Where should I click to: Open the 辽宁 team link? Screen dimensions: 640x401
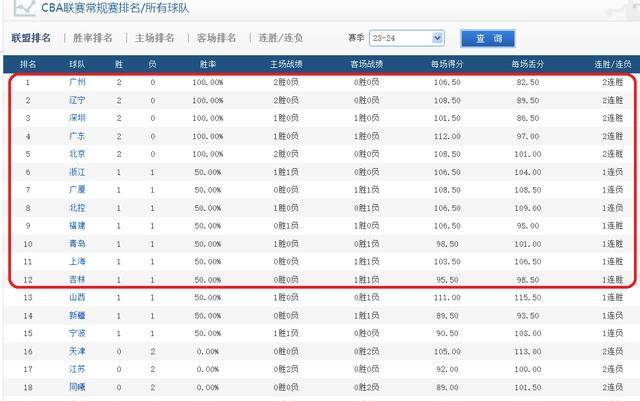(x=77, y=100)
